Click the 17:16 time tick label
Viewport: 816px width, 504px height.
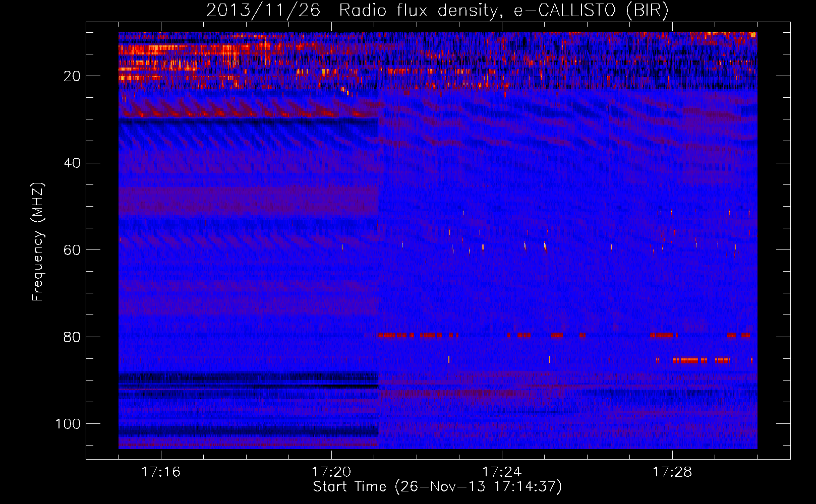click(x=161, y=472)
